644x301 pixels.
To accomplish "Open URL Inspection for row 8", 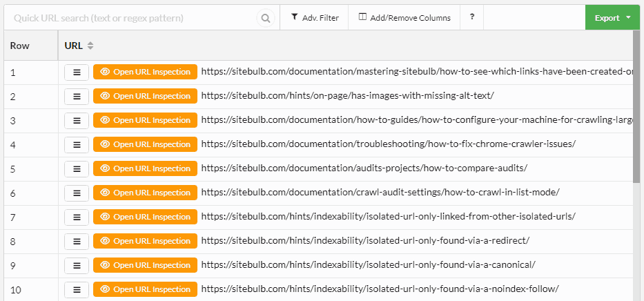I will point(145,241).
